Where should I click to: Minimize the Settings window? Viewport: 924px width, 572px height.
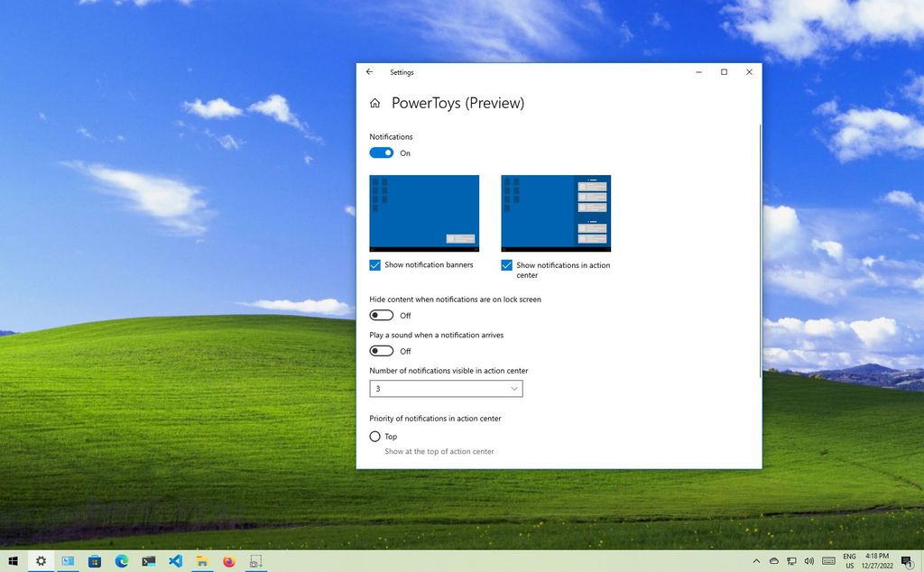(x=699, y=72)
